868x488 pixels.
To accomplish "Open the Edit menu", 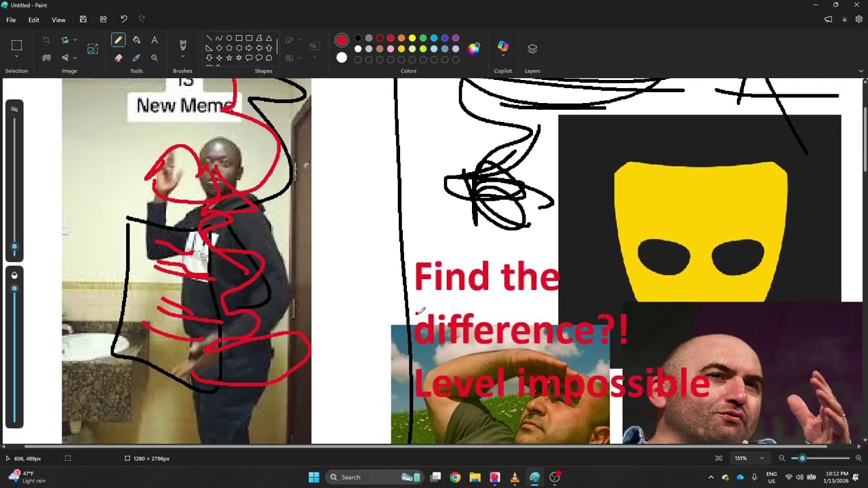I will (x=33, y=20).
